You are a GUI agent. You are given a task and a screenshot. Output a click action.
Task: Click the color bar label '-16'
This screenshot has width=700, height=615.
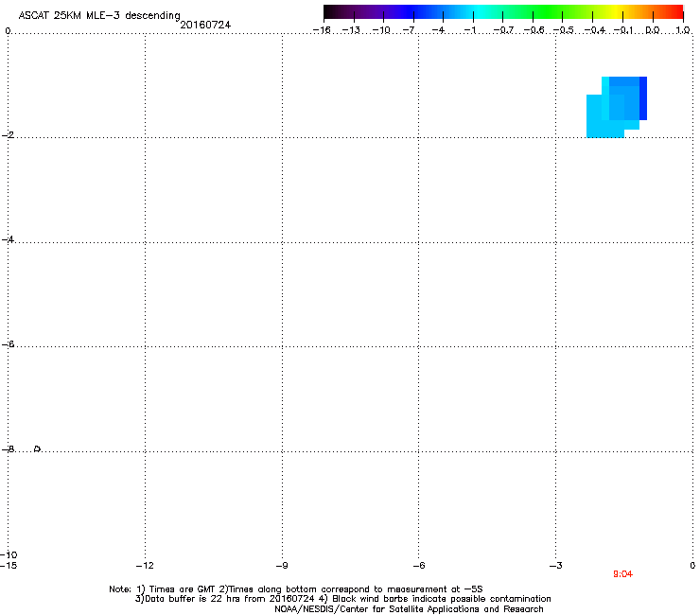322,30
